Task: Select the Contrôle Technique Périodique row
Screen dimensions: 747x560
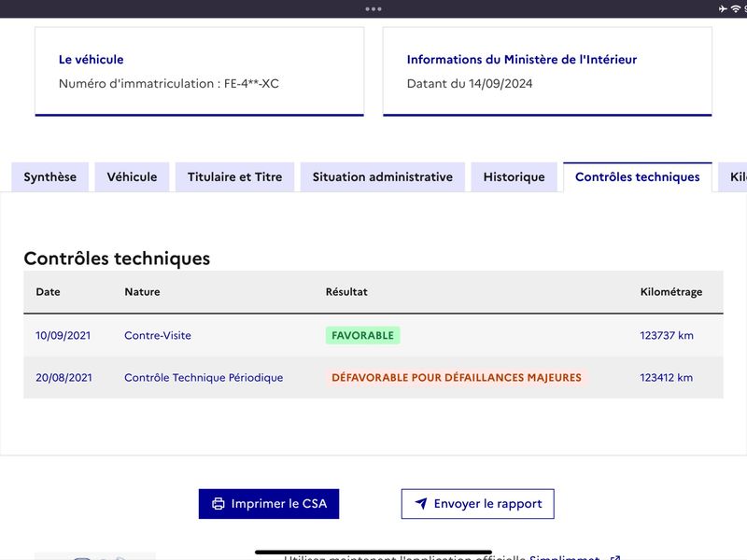Action: 373,378
